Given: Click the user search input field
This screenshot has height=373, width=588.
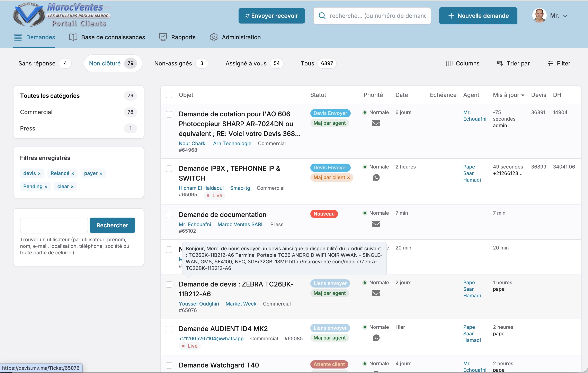Looking at the screenshot, I should click(x=54, y=225).
